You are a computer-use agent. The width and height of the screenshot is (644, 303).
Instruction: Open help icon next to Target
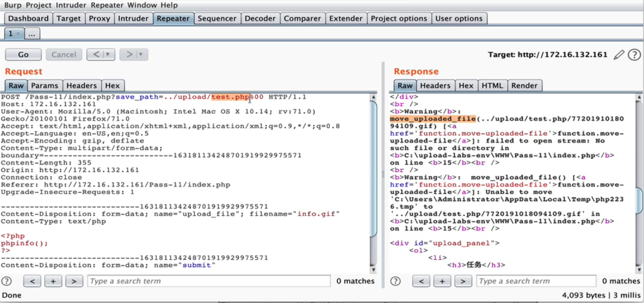[x=634, y=54]
